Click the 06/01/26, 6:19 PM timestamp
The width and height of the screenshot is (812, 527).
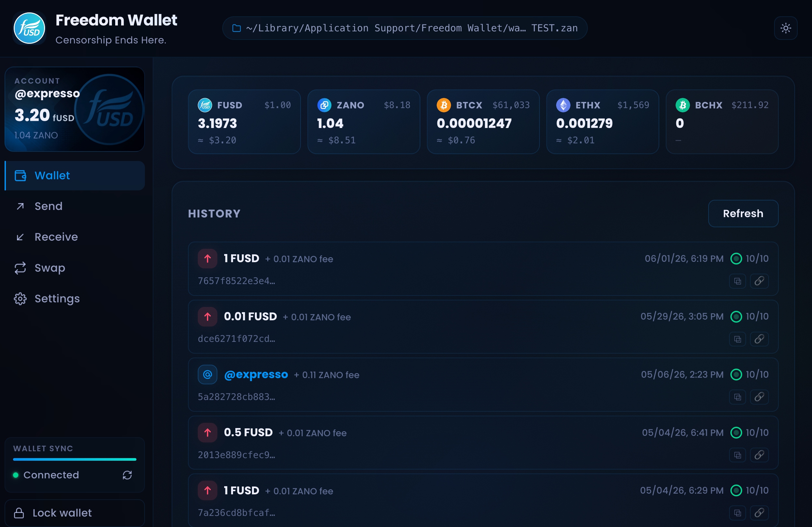pyautogui.click(x=684, y=259)
